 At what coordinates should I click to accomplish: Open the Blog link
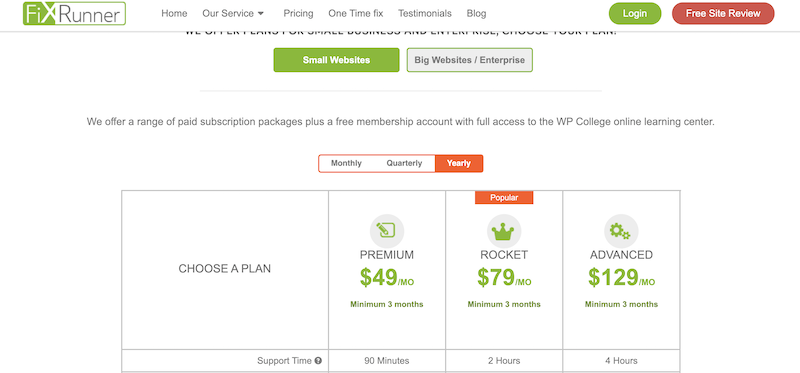click(x=476, y=13)
